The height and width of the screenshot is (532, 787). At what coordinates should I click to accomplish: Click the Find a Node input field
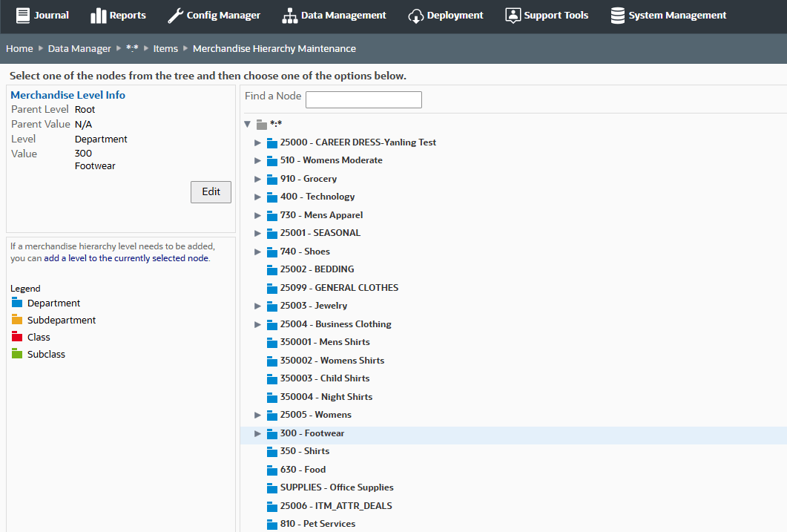point(363,99)
